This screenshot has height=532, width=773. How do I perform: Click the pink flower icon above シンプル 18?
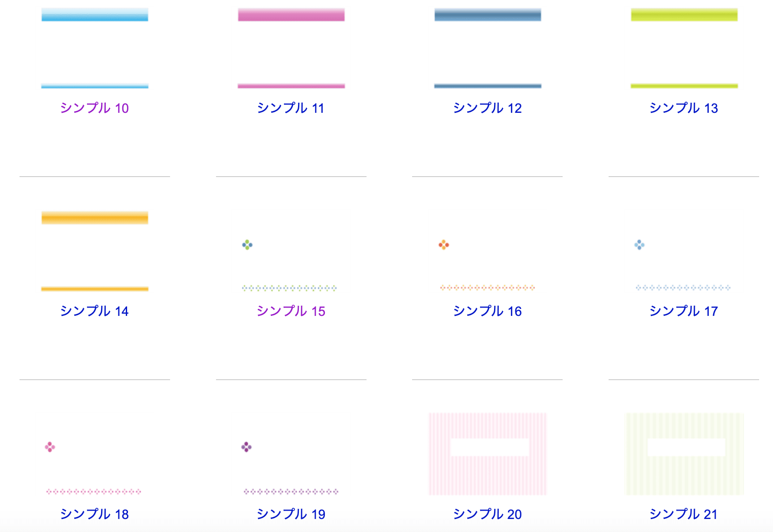[50, 447]
